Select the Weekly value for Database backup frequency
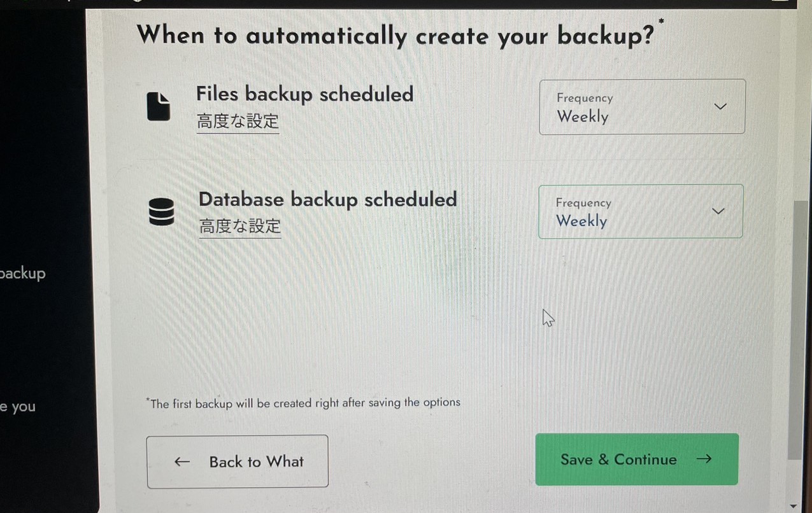Viewport: 812px width, 513px height. 581,221
